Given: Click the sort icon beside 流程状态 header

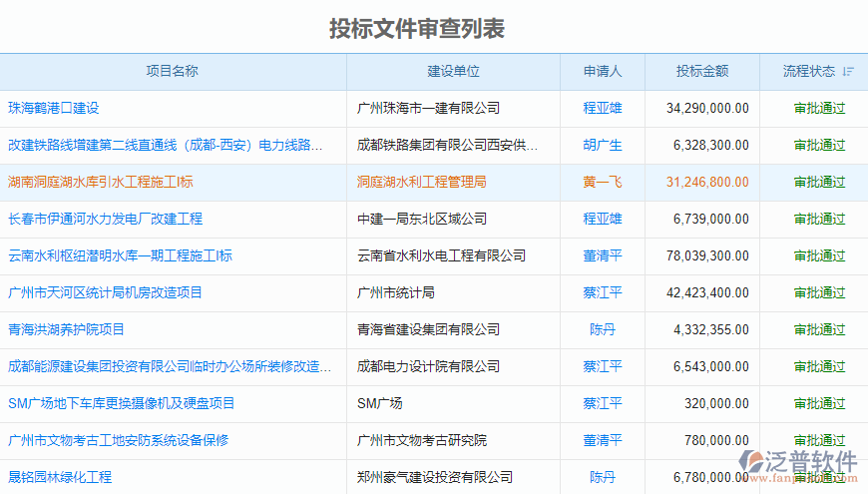Looking at the screenshot, I should tap(848, 72).
